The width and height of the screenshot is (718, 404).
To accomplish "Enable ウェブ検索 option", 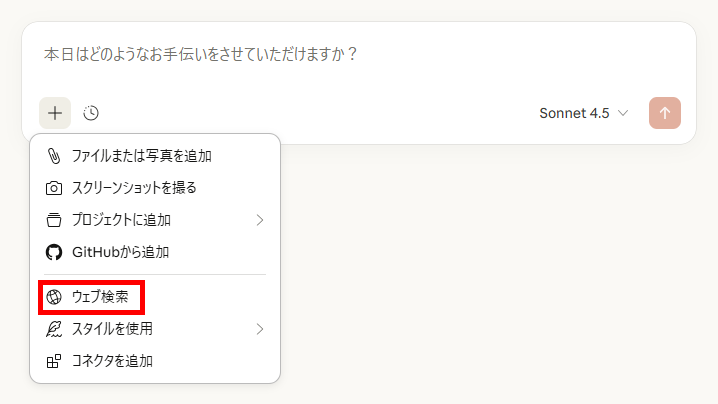I will [155, 297].
